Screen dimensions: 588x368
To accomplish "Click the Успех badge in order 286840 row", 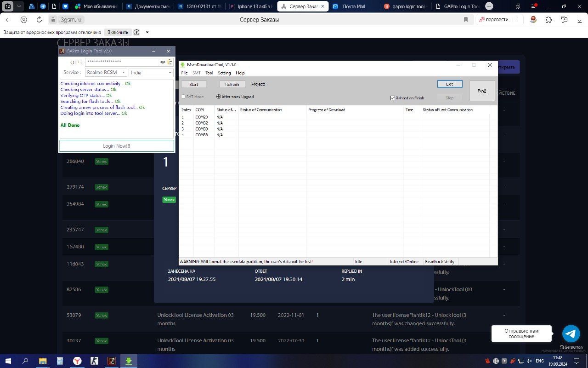I will pyautogui.click(x=101, y=161).
